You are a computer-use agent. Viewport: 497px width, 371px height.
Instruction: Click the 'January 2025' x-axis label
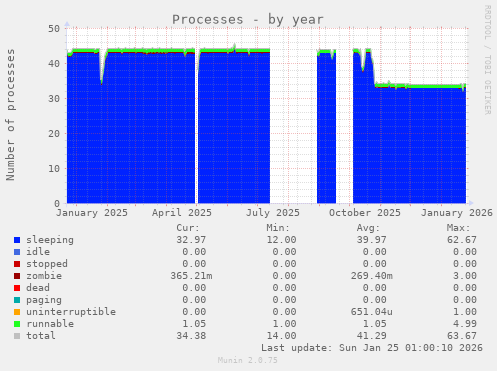92,213
